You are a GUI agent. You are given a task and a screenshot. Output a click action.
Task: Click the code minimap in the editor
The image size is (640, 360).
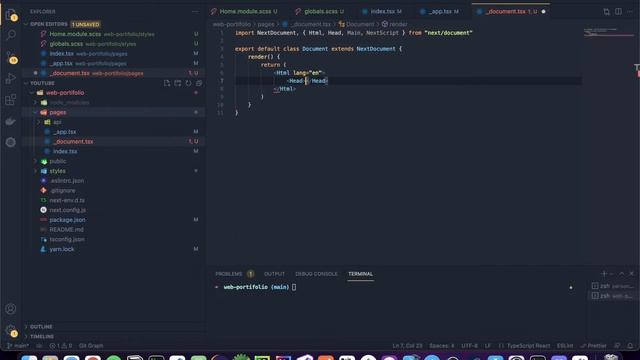click(608, 32)
